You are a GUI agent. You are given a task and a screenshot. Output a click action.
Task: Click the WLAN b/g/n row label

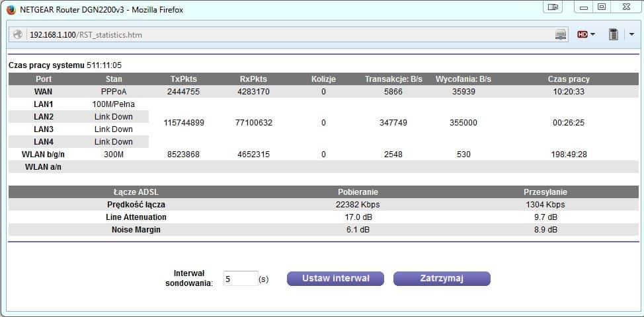[x=44, y=155]
